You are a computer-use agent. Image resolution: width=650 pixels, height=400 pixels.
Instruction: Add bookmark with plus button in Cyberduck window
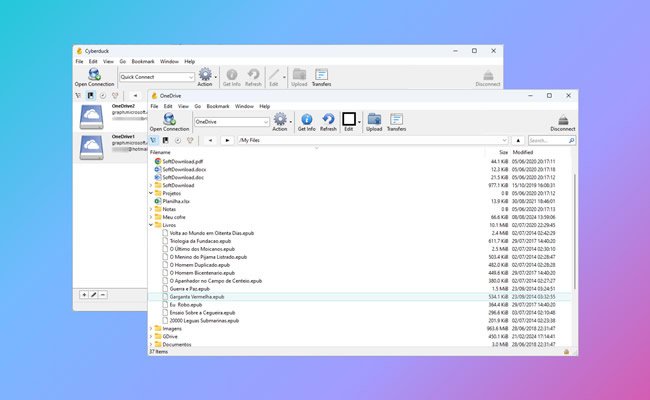[84, 295]
